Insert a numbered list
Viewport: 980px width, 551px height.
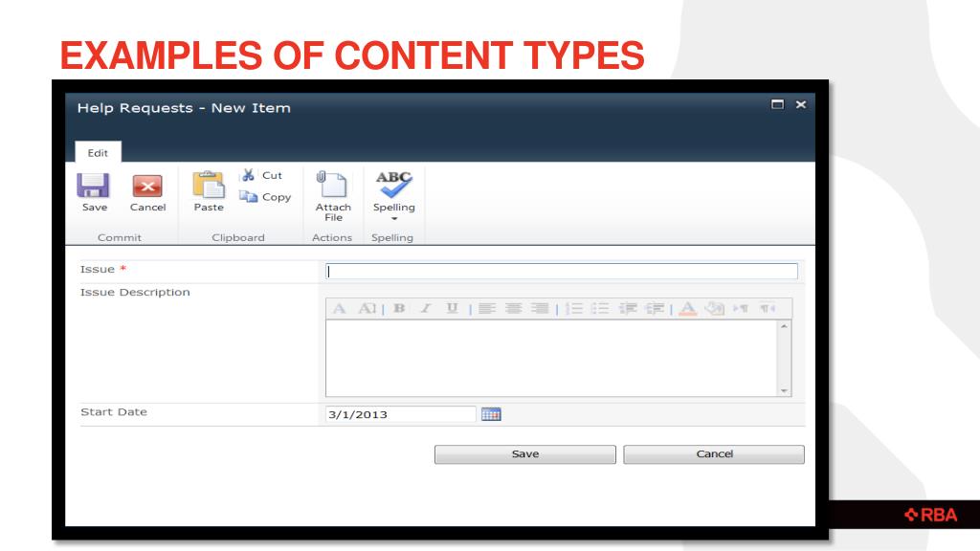tap(574, 308)
